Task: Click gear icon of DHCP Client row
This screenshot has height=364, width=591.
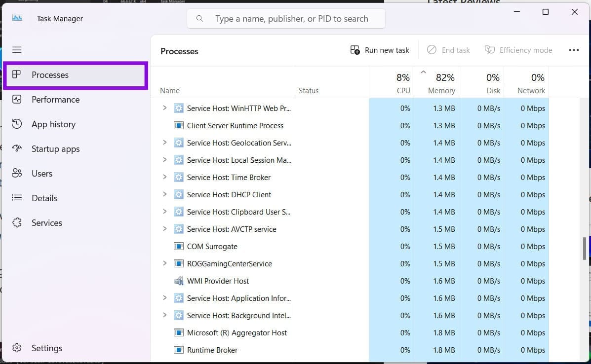Action: tap(179, 195)
